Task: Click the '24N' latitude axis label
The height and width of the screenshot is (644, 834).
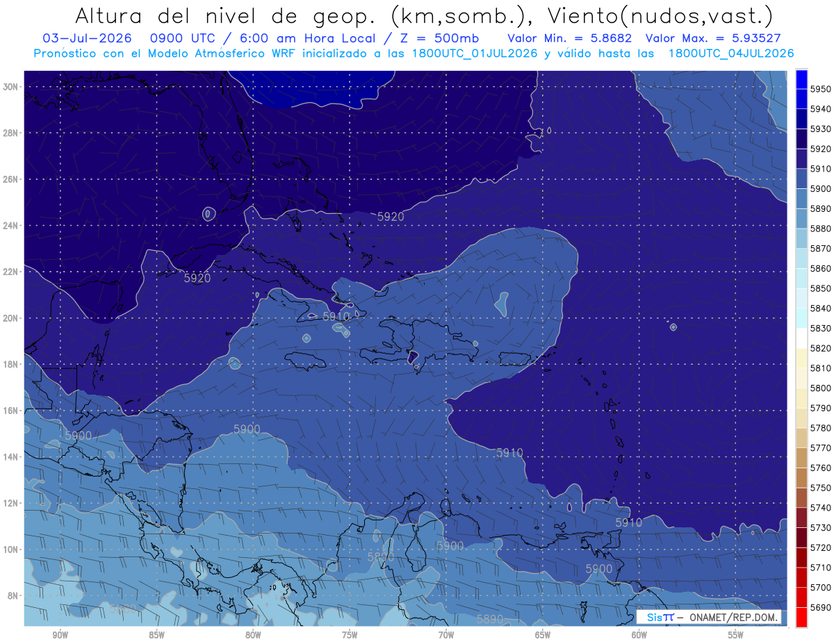Action: point(10,226)
